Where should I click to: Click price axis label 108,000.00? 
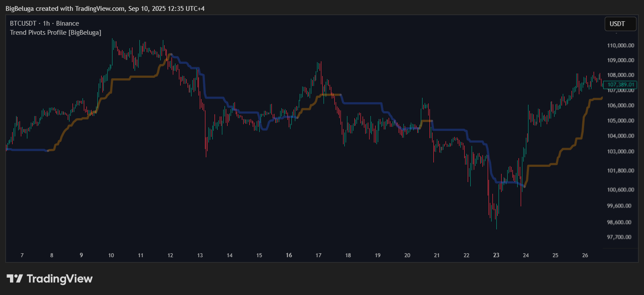[x=621, y=75]
